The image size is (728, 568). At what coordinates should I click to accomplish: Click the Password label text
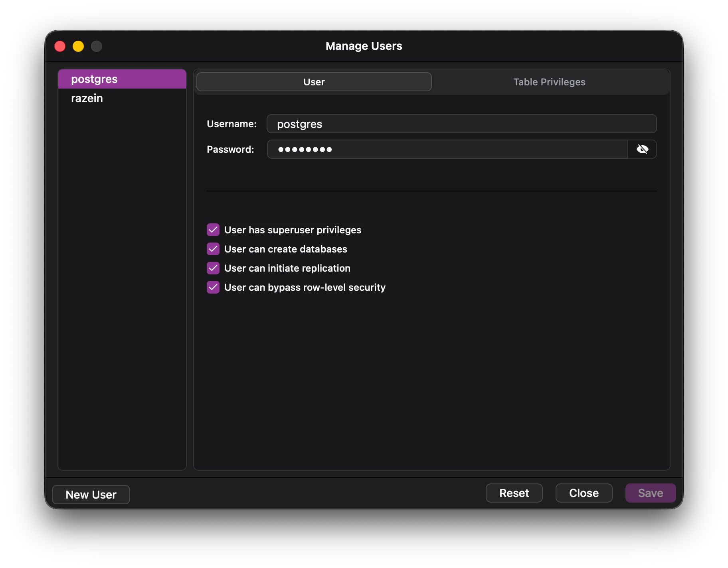pos(230,149)
